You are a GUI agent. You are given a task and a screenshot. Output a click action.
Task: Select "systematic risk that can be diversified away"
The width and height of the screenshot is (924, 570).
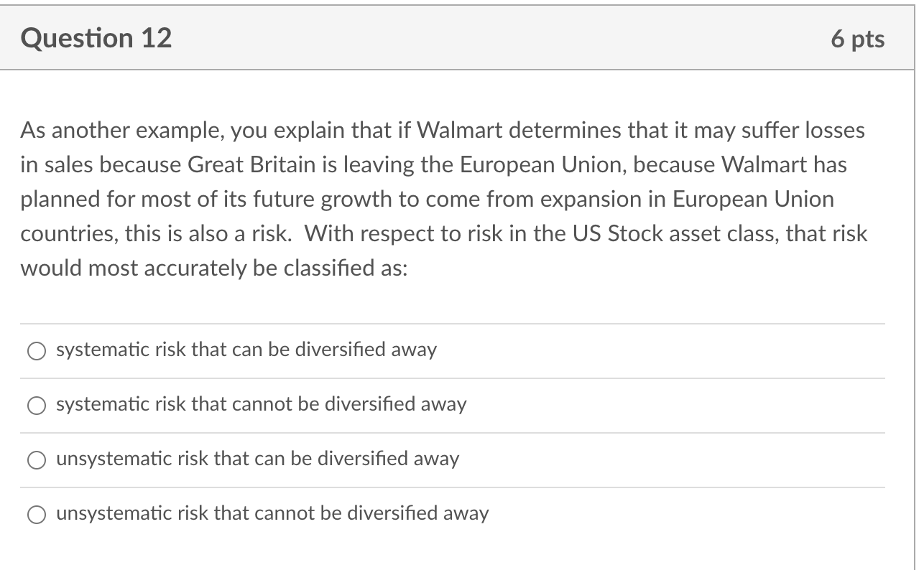click(x=246, y=350)
